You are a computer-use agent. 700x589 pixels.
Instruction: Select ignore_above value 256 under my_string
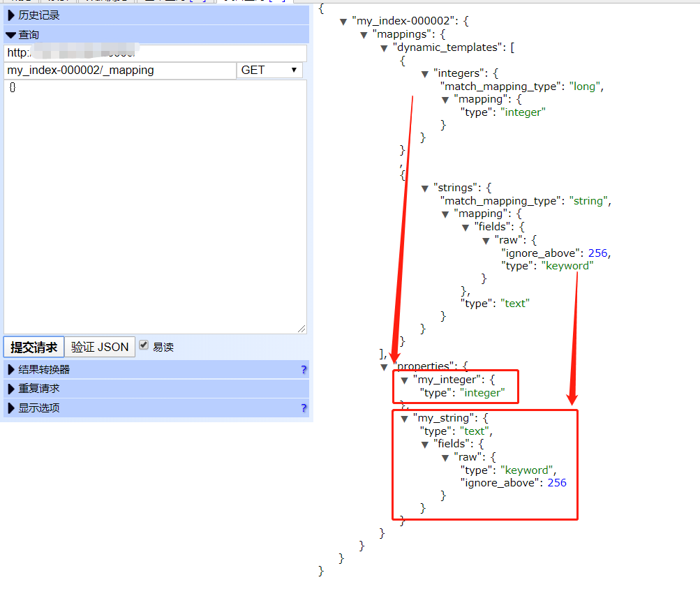click(x=557, y=483)
